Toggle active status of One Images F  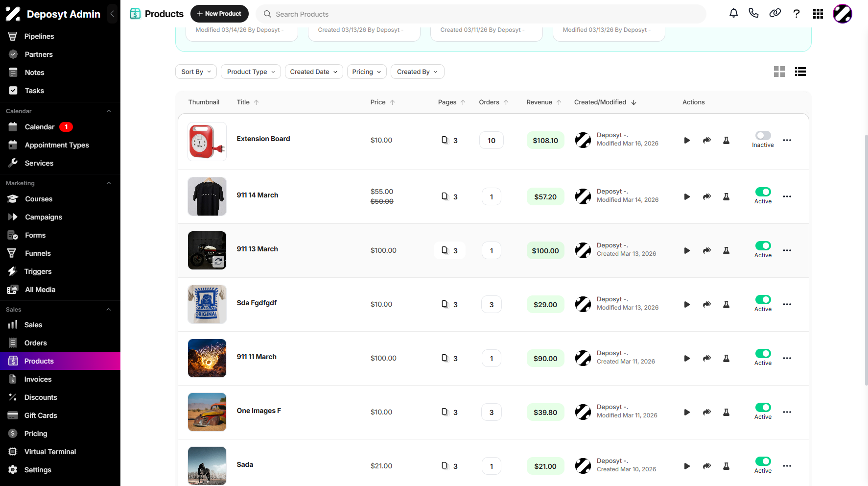pyautogui.click(x=763, y=407)
